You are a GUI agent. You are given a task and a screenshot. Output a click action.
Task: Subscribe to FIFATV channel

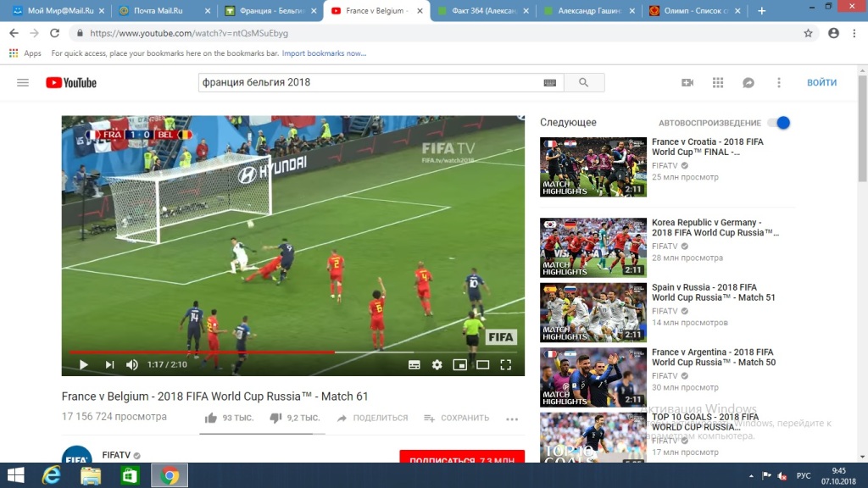(462, 458)
